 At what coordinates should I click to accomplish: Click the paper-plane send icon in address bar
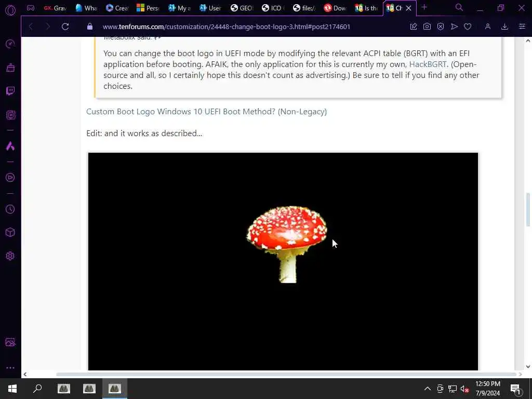(x=454, y=26)
